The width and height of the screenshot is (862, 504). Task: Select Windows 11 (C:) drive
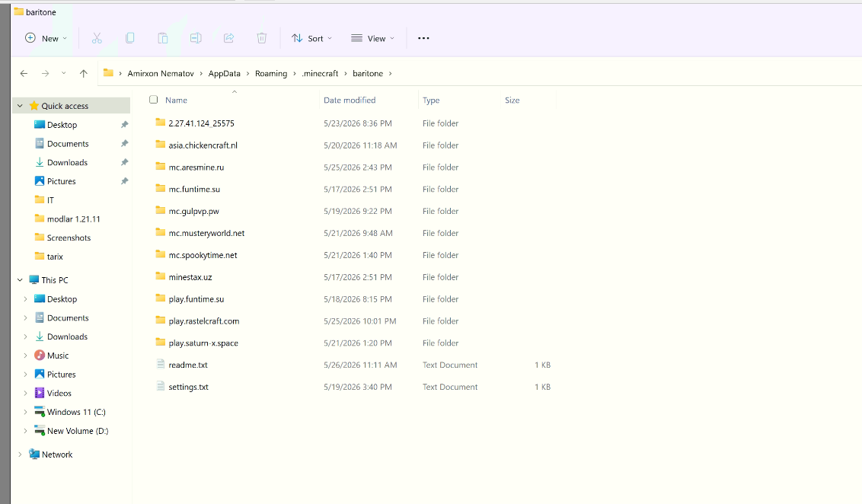[76, 412]
